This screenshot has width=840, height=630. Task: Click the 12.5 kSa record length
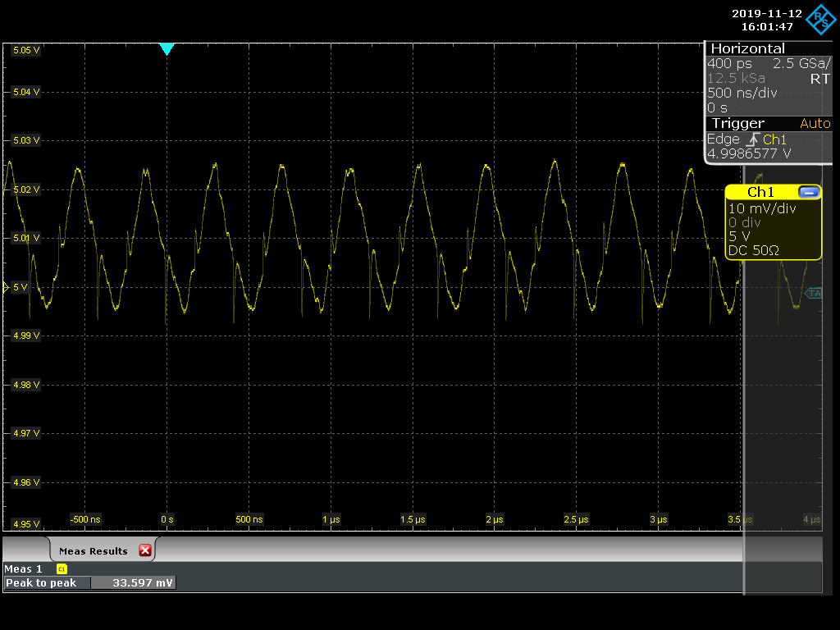pos(736,78)
